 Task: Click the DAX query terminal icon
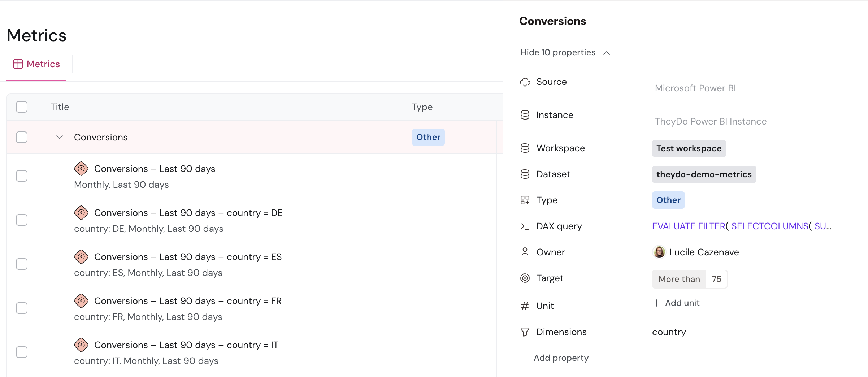pos(525,226)
